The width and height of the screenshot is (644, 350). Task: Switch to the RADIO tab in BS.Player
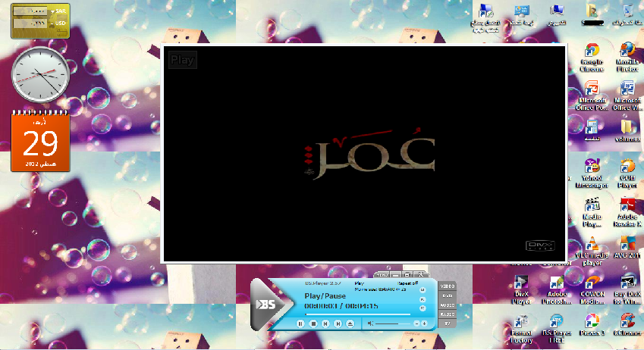point(448,314)
